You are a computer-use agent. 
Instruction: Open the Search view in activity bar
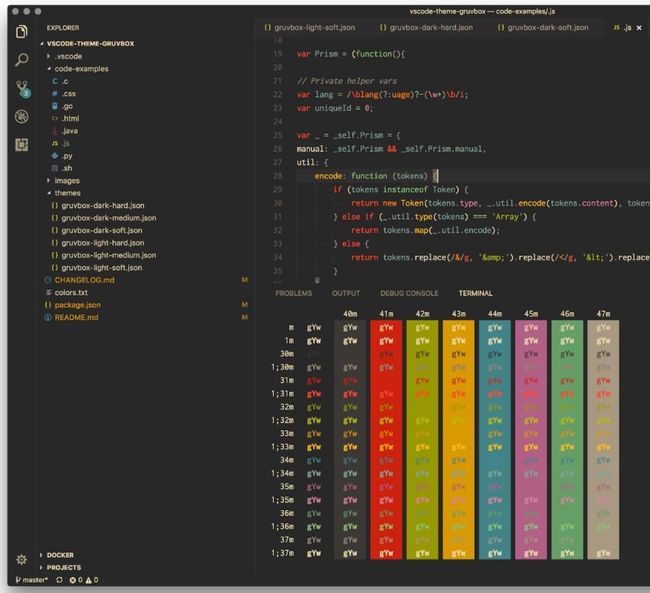click(21, 60)
